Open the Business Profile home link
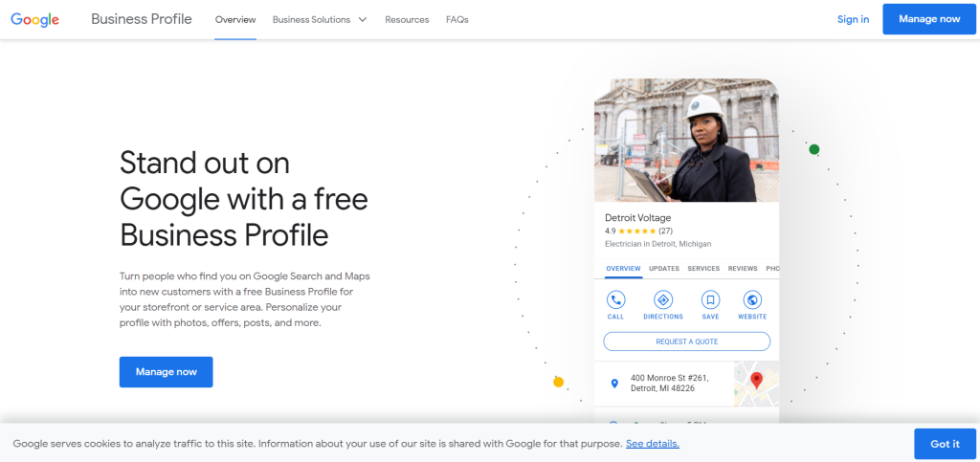 (142, 19)
